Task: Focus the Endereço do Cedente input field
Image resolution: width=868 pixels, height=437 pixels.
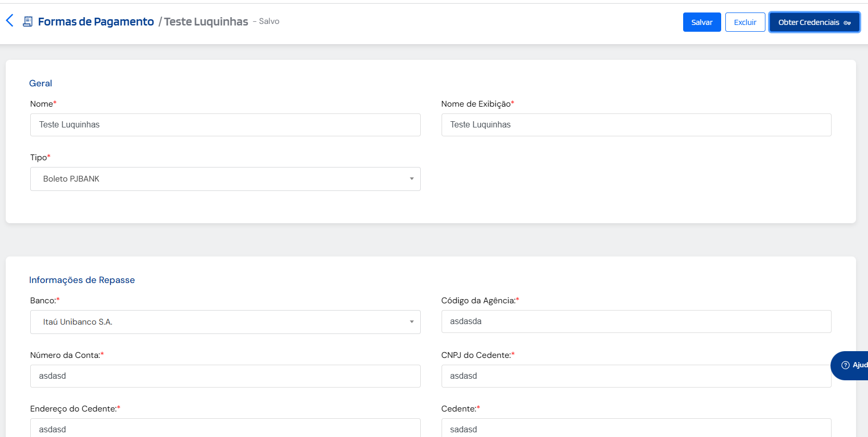Action: tap(225, 428)
